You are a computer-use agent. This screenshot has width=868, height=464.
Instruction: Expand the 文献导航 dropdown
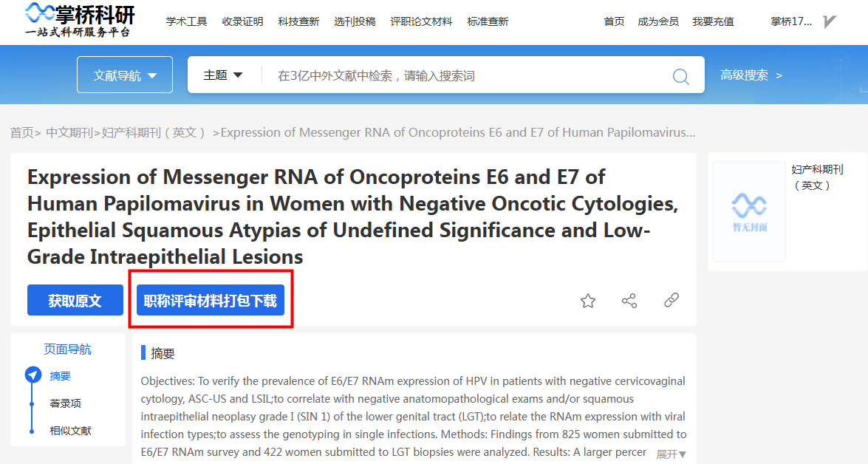click(125, 75)
